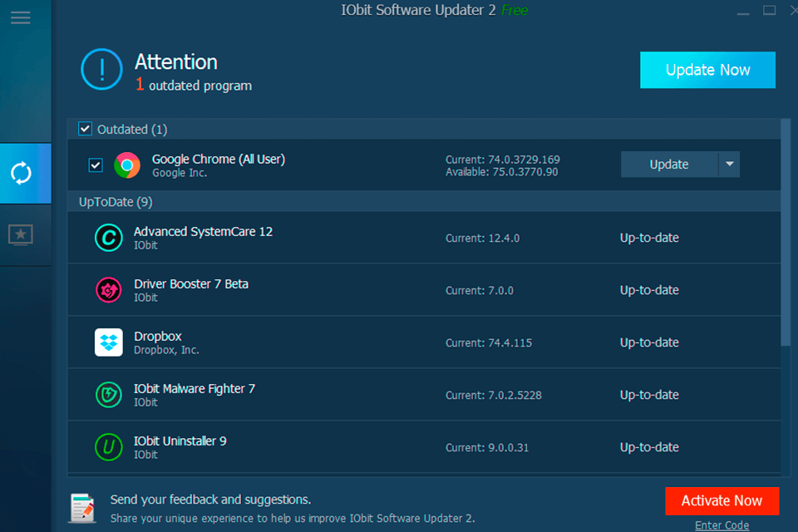Click the Update button for Chrome
The image size is (798, 532).
[x=669, y=164]
